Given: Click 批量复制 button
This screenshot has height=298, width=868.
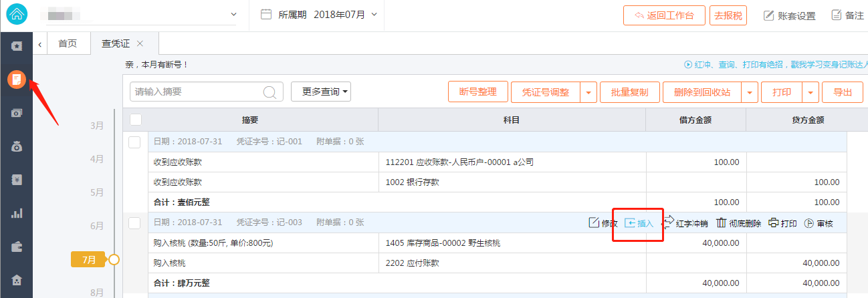Looking at the screenshot, I should (x=630, y=92).
